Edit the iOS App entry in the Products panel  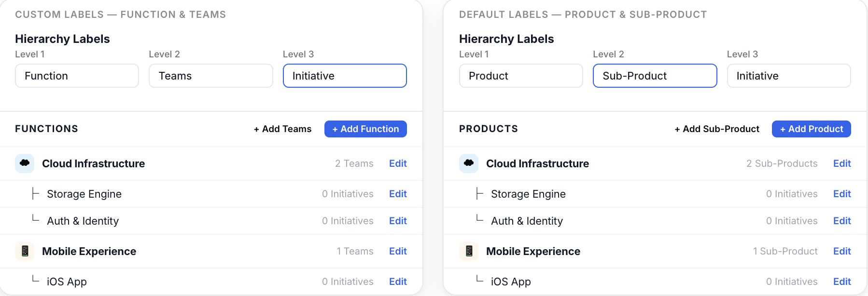click(x=842, y=282)
